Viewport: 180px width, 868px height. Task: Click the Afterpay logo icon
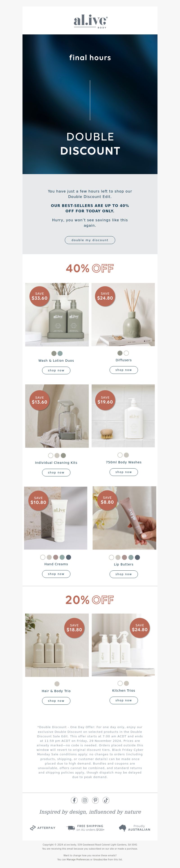[33, 828]
